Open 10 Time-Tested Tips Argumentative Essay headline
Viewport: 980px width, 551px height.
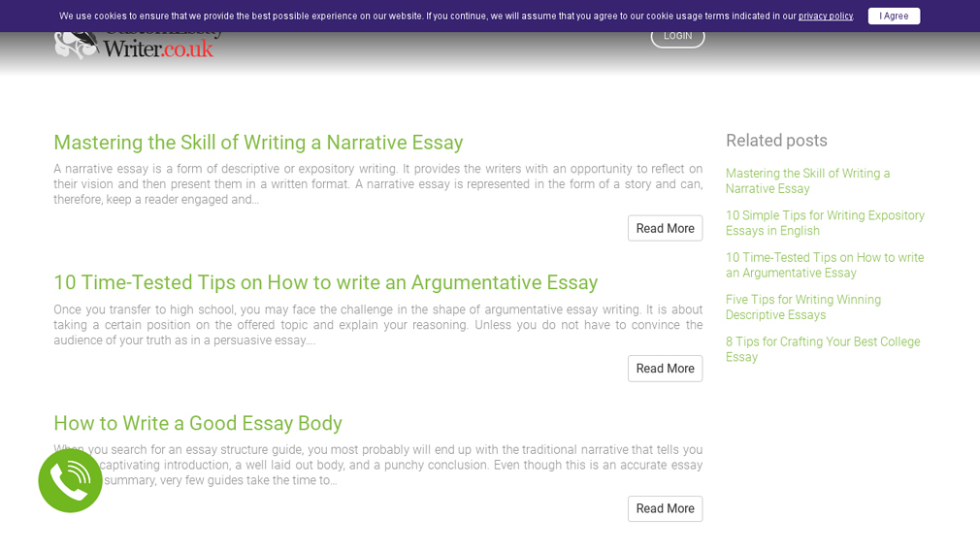326,282
